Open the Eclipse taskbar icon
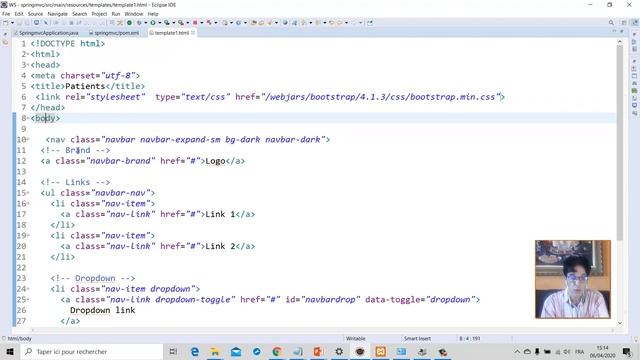The height and width of the screenshot is (360, 640). (360, 351)
